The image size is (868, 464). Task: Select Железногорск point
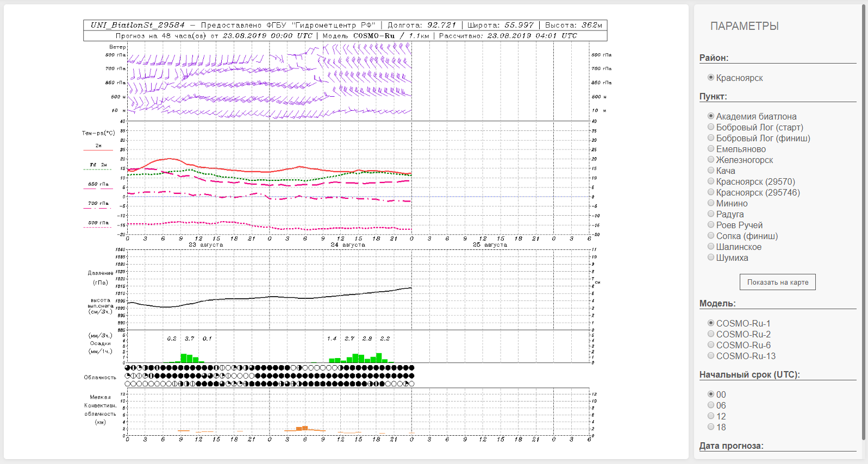[711, 160]
